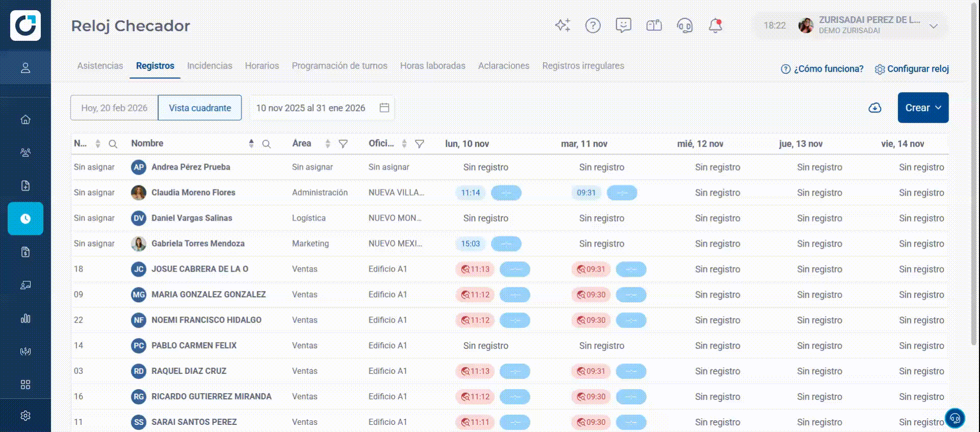The image size is (980, 432).
Task: Select the Hoy, 20 feb 2026 view
Action: point(114,108)
